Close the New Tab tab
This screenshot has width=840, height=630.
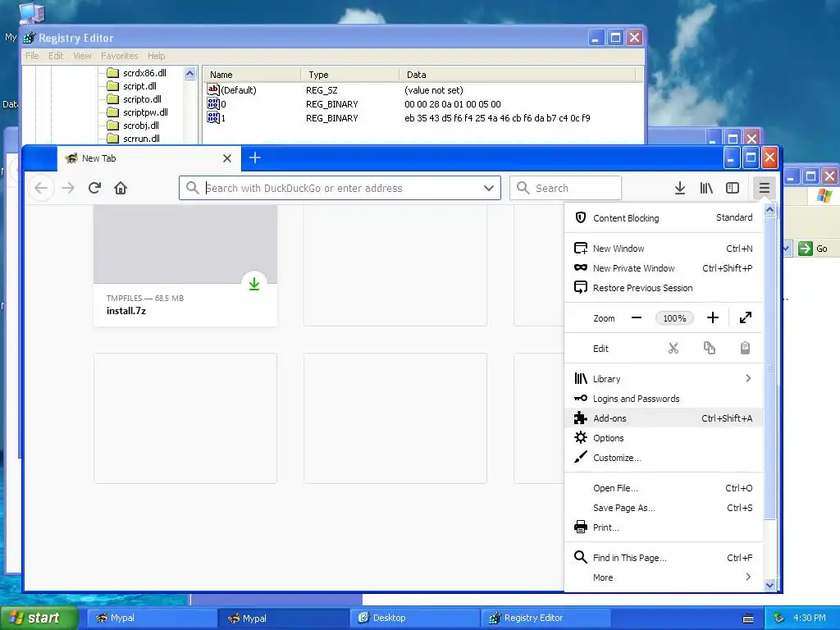coord(227,158)
